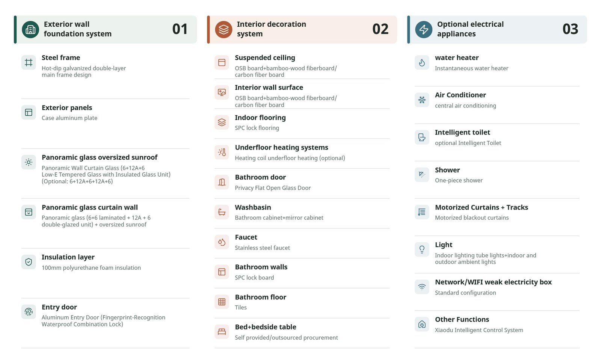
Task: Click the Panoramic glass sunroof sun icon
Action: pos(29,162)
